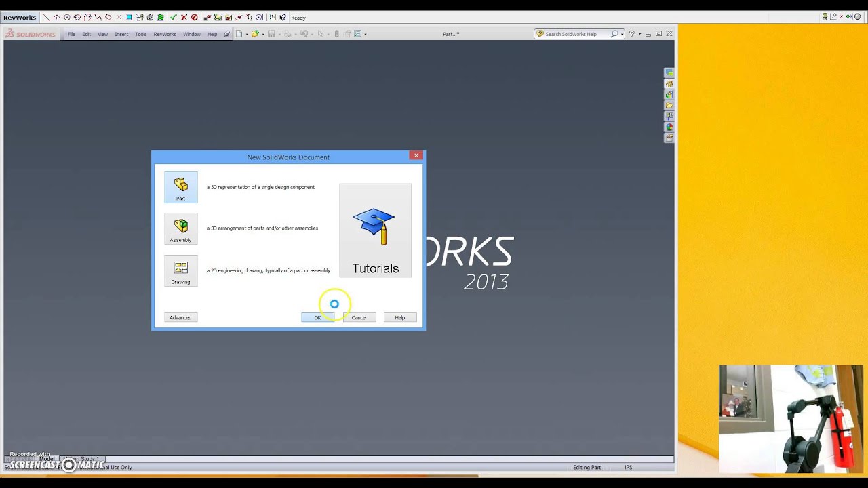Expand the Options dropdown arrow
The image size is (868, 488).
point(366,34)
